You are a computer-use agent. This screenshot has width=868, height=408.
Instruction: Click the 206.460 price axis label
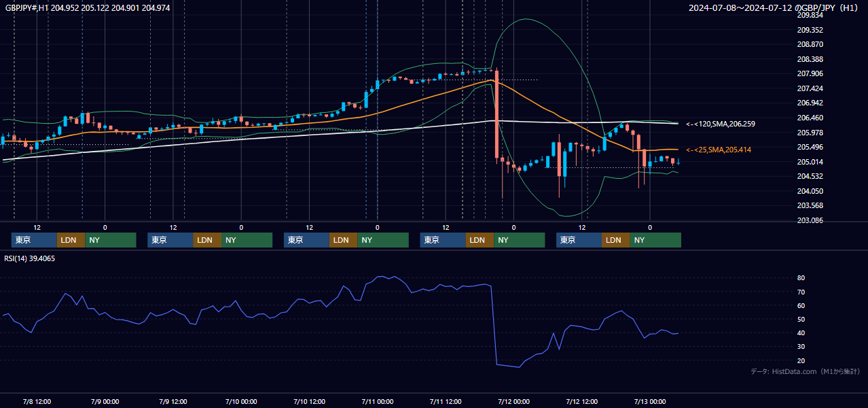810,118
